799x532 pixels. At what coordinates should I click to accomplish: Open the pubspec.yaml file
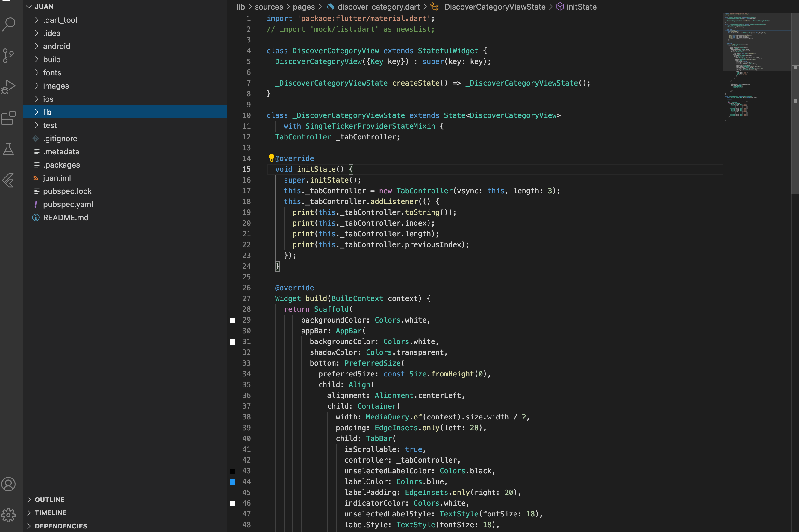tap(68, 204)
